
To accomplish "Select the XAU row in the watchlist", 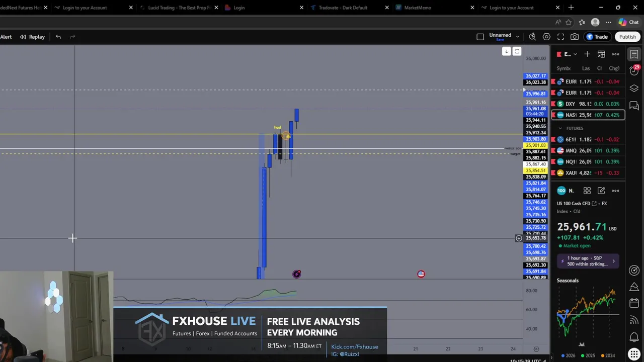I will 589,173.
